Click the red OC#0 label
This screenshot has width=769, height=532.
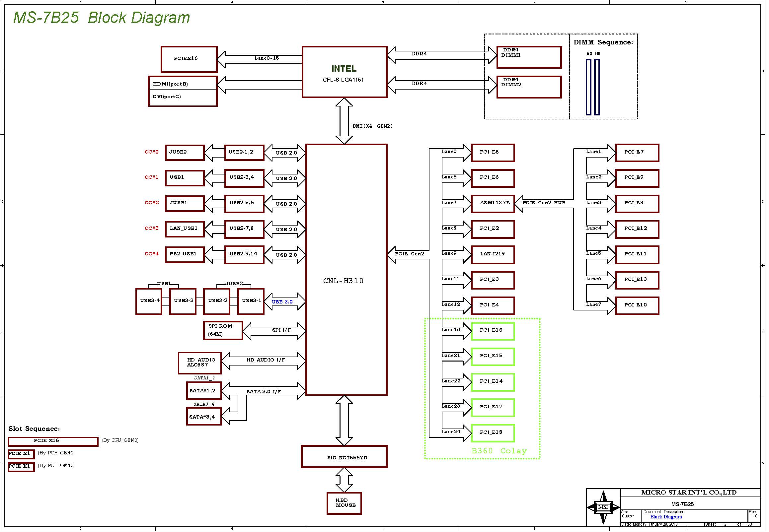[152, 152]
